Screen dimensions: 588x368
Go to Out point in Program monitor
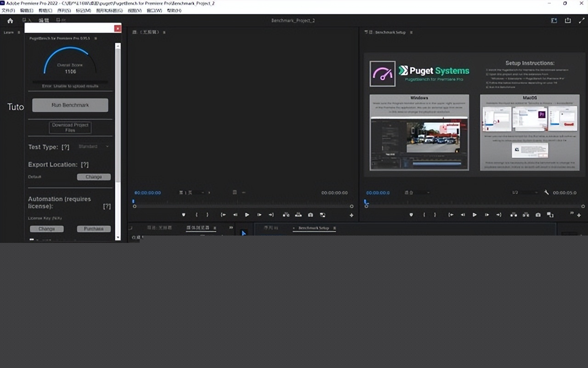pyautogui.click(x=498, y=215)
